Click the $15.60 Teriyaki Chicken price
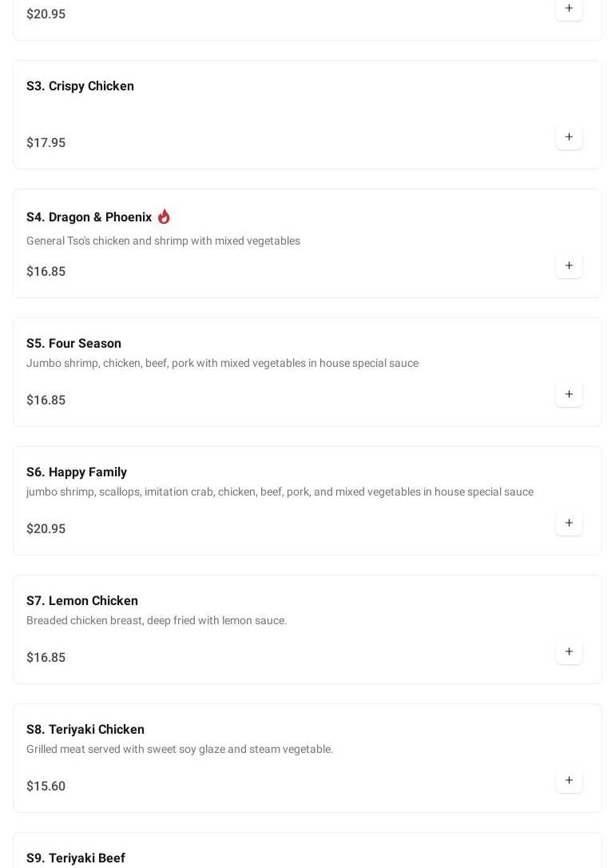The image size is (615, 868). pyautogui.click(x=46, y=786)
